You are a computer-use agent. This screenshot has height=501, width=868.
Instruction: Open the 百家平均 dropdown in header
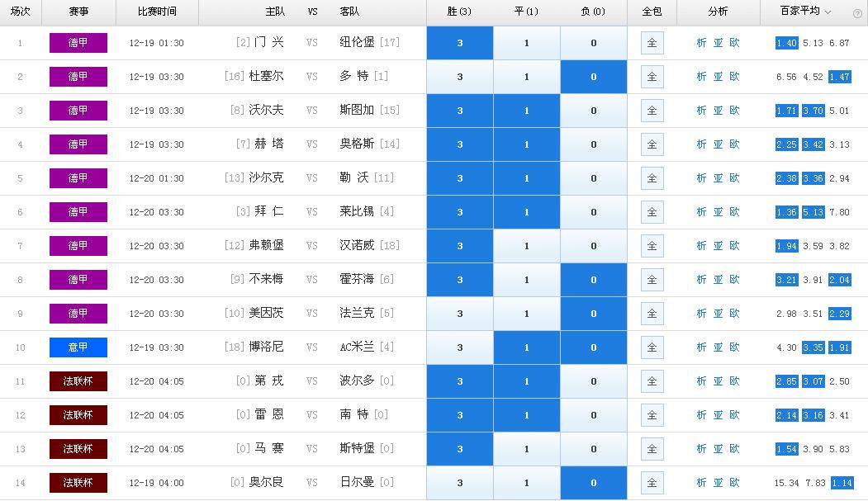click(x=805, y=11)
